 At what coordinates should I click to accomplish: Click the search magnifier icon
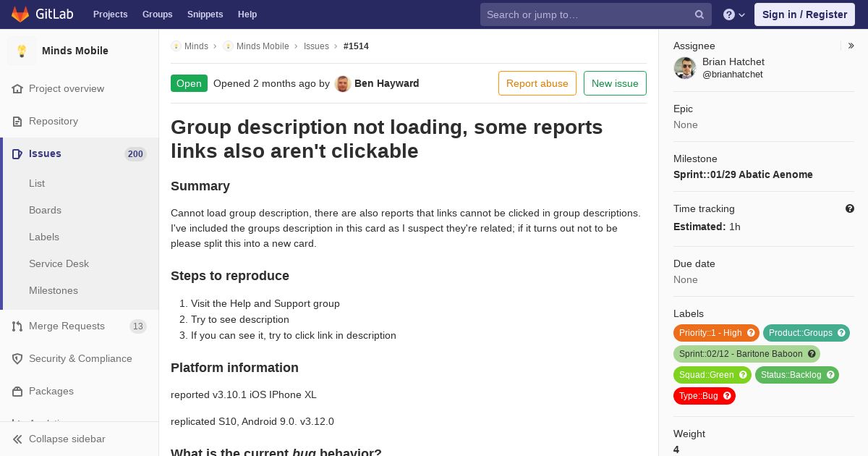pos(699,14)
